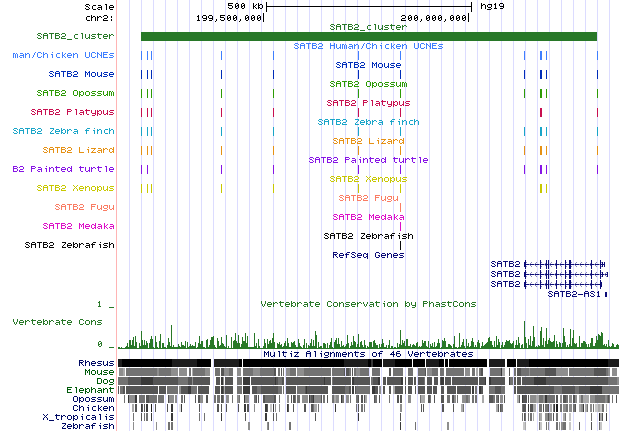Click the green SATB2_cluster bar
This screenshot has height=431, width=620.
[x=368, y=37]
